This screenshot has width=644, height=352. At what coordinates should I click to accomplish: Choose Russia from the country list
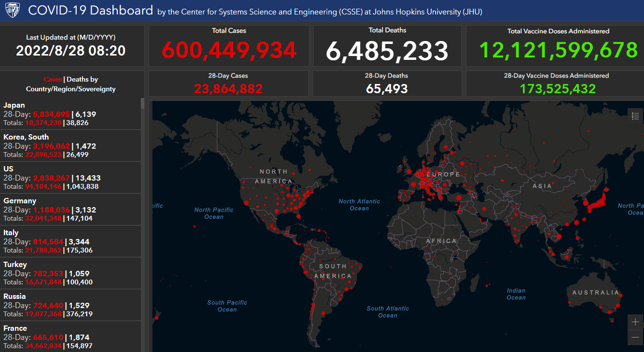click(x=14, y=296)
